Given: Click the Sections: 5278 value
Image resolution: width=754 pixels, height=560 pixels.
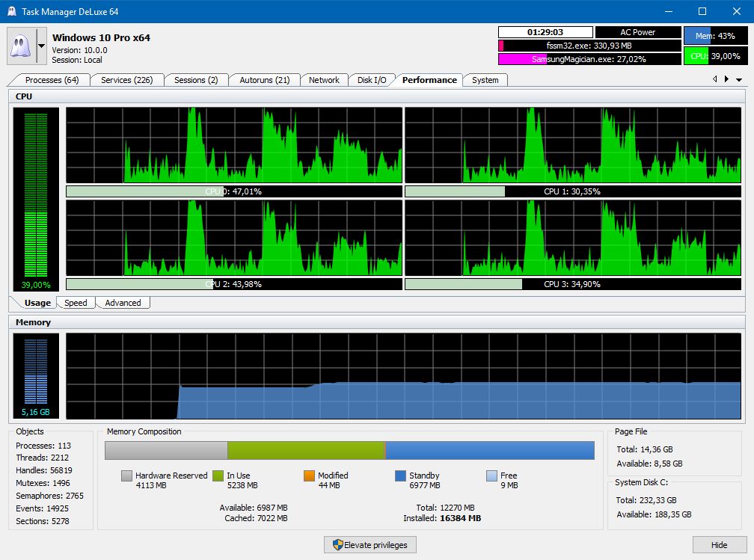Looking at the screenshot, I should tap(43, 521).
